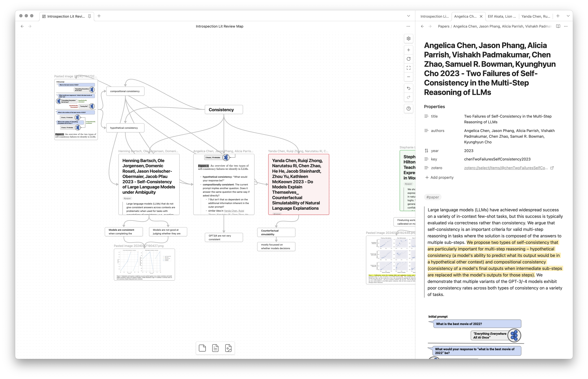Open the canvas settings gear

coord(408,39)
